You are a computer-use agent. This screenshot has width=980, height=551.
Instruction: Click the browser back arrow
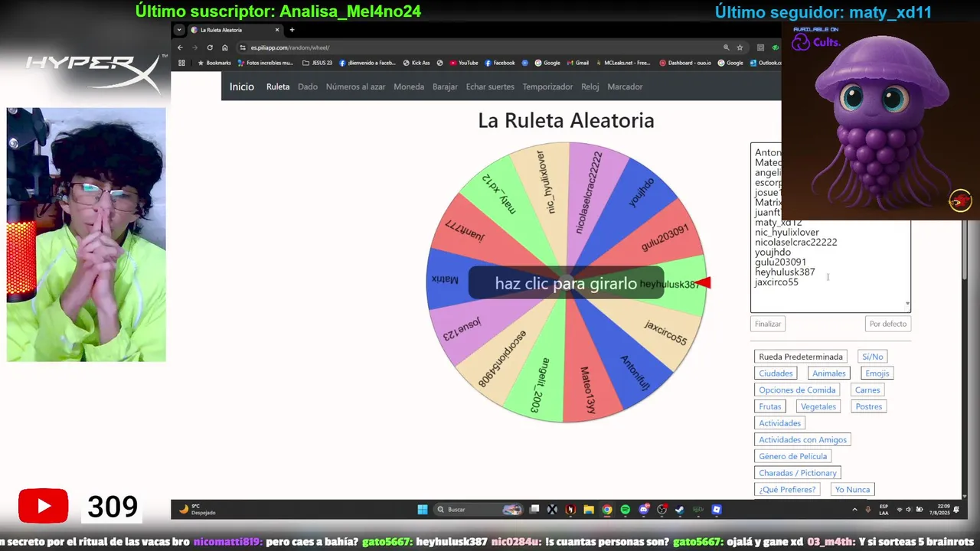tap(180, 47)
